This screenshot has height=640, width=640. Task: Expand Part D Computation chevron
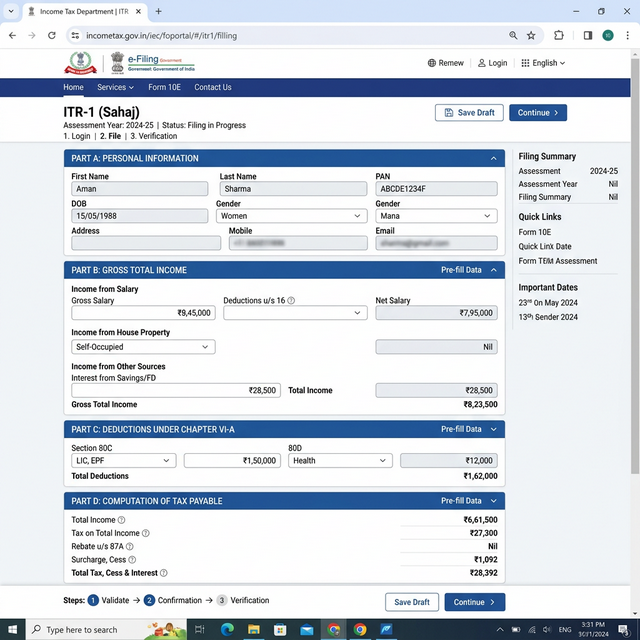(493, 500)
